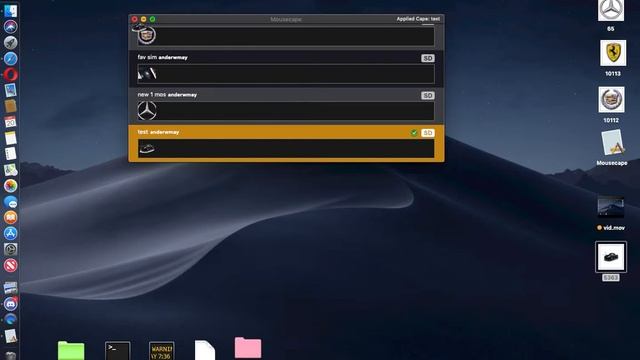Select the WARNING log file icon
This screenshot has height=360, width=640.
(x=162, y=351)
